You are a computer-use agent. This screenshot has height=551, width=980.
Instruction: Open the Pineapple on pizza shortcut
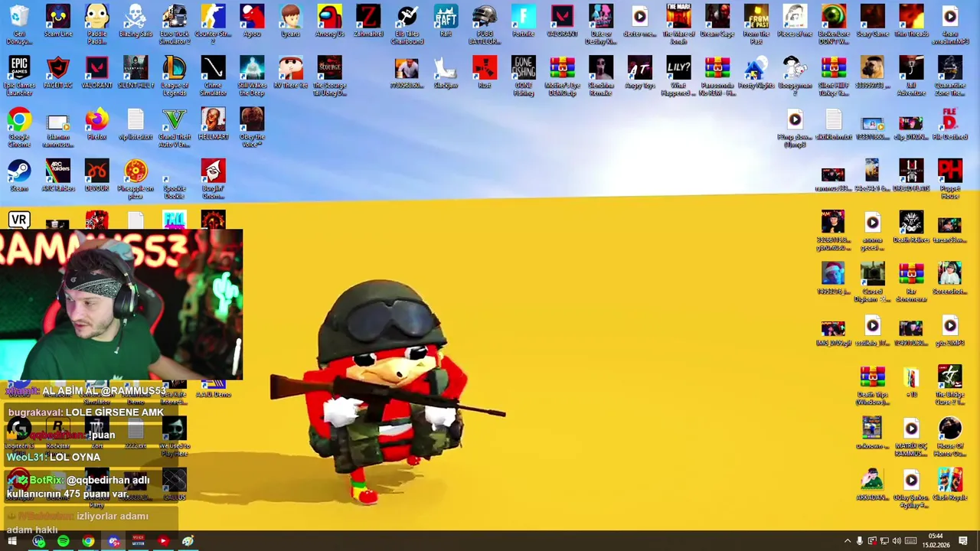click(136, 178)
